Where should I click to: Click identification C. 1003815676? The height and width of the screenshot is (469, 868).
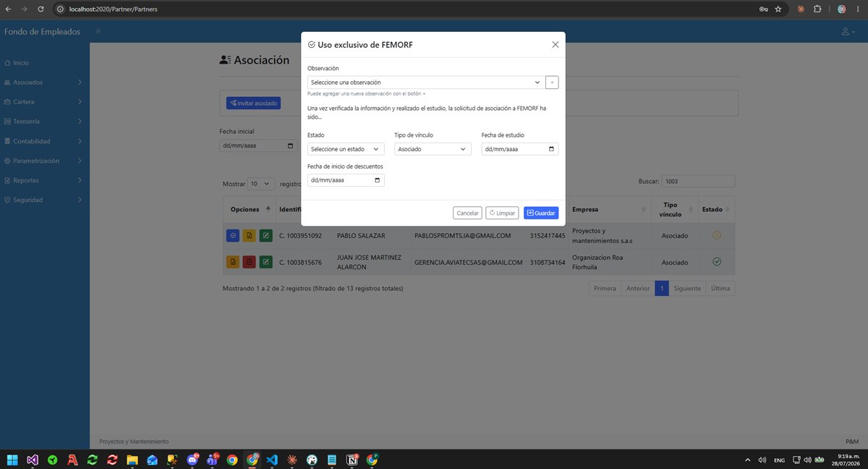tap(300, 262)
